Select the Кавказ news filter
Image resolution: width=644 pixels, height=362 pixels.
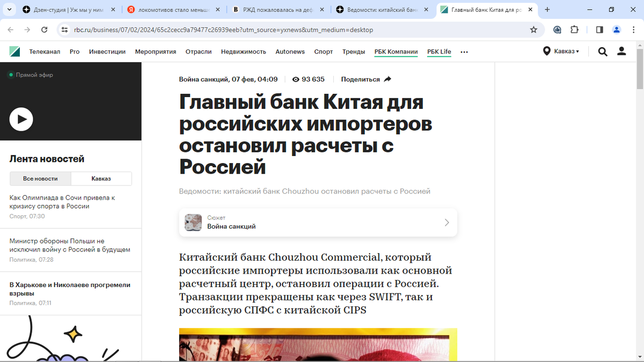tap(101, 179)
